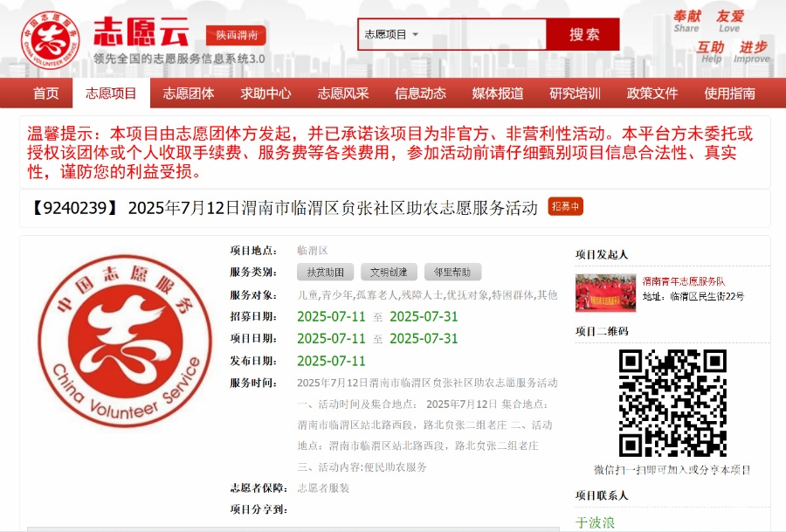Open the 研究培训 menu item
The image size is (786, 532).
click(x=575, y=93)
